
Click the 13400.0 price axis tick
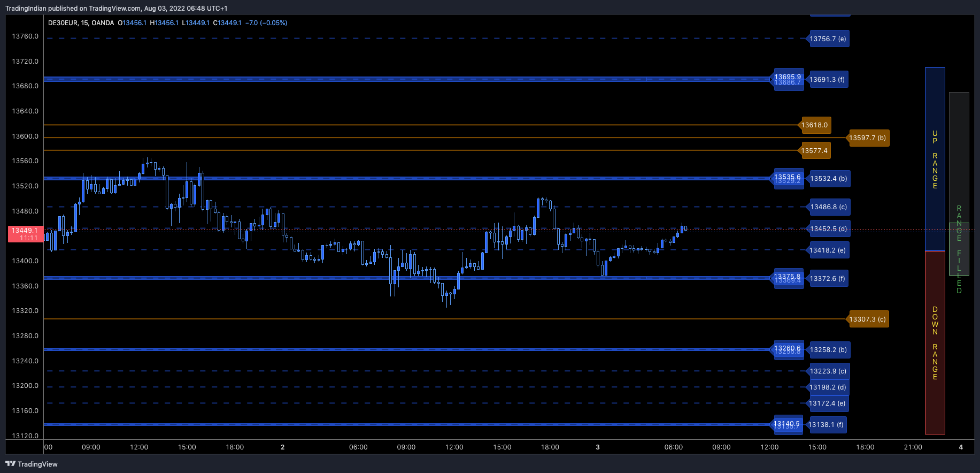tap(25, 261)
